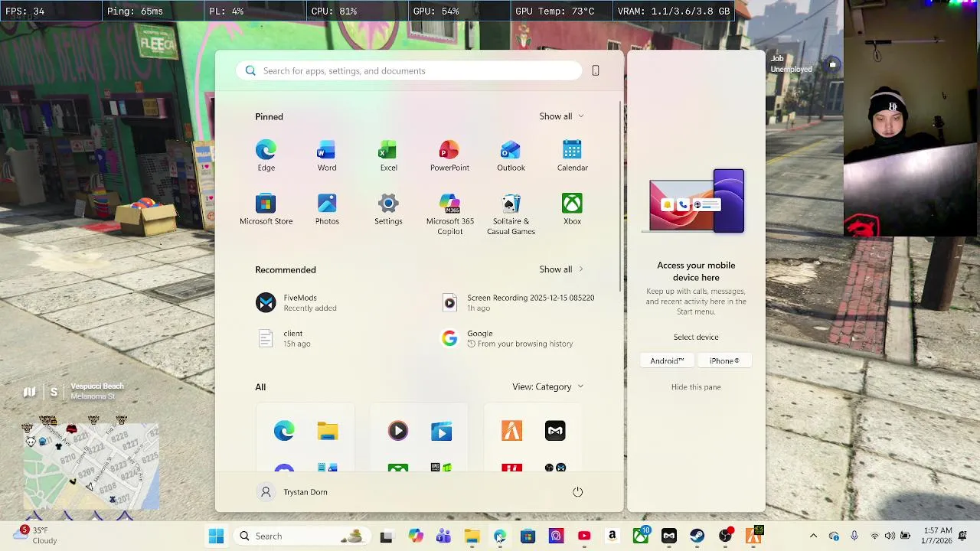Open YouTube from the taskbar
The height and width of the screenshot is (551, 980).
click(584, 536)
